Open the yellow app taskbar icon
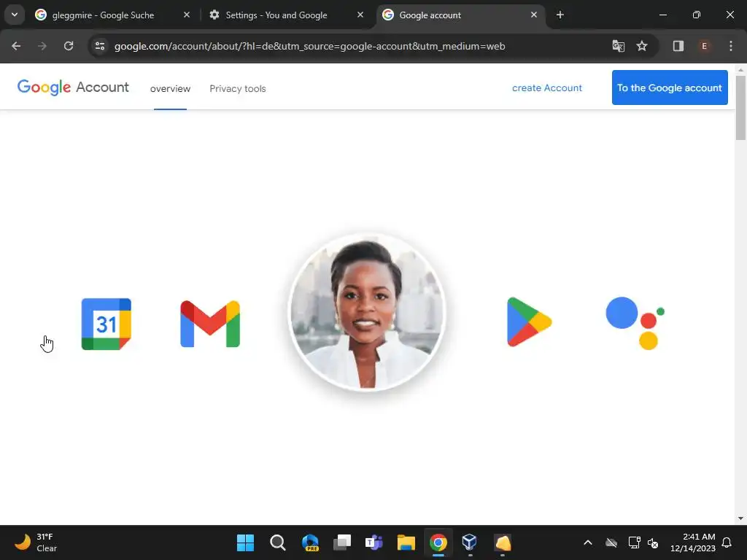The width and height of the screenshot is (747, 560). pyautogui.click(x=503, y=542)
